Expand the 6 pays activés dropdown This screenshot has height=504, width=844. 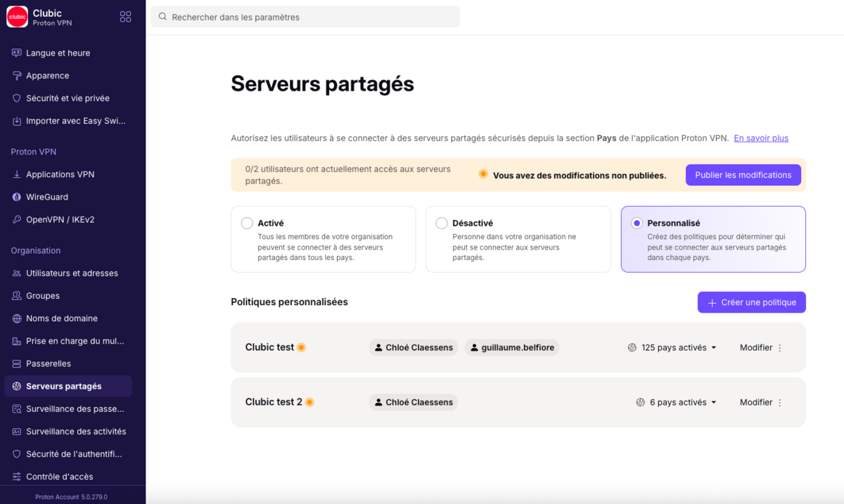(x=677, y=402)
